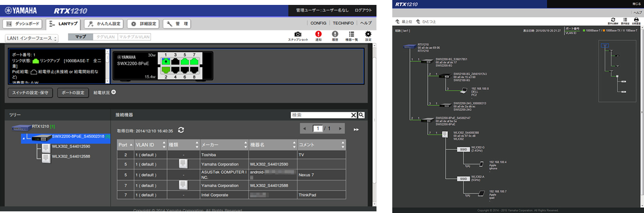This screenshot has width=644, height=213.
Task: Sort the table by 機器名 column
Action: pyautogui.click(x=273, y=144)
